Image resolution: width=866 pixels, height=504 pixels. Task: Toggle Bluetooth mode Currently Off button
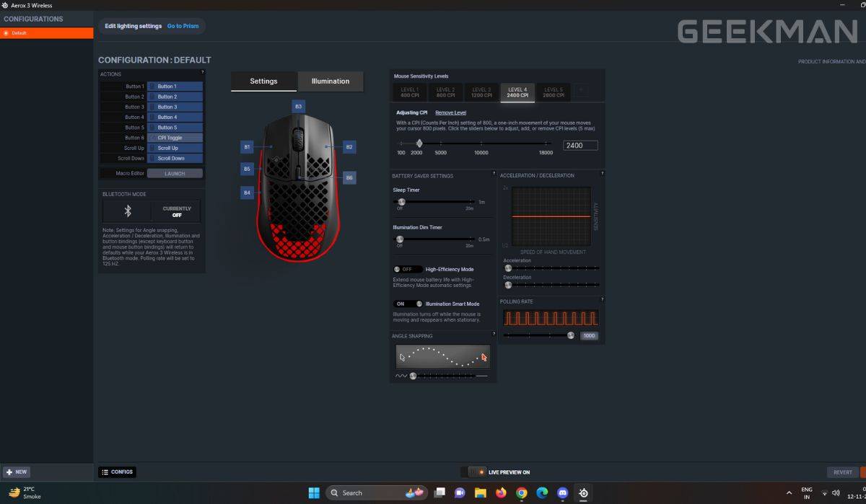click(177, 211)
